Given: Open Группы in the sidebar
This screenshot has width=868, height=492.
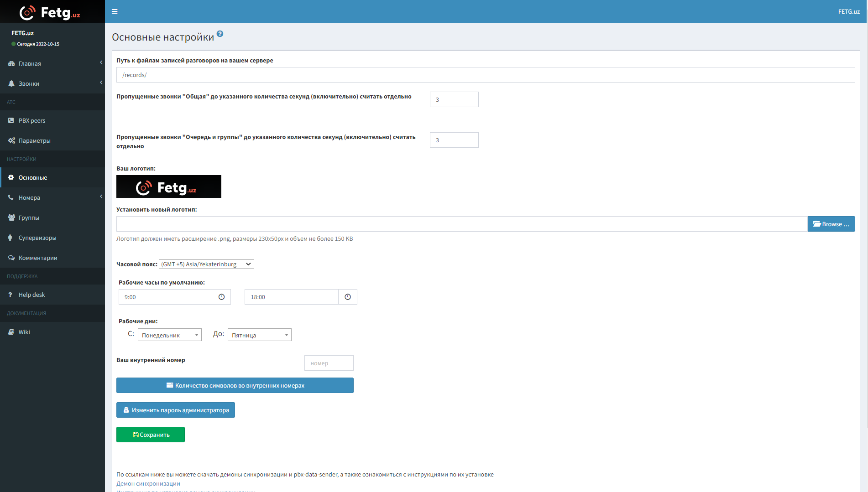Looking at the screenshot, I should [29, 218].
